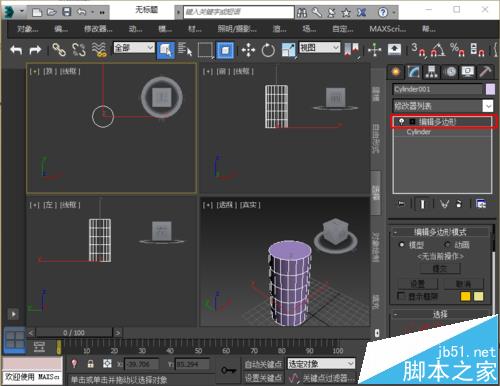Image resolution: width=500 pixels, height=386 pixels.
Task: Switch to the Create command panel tab
Action: 396,72
